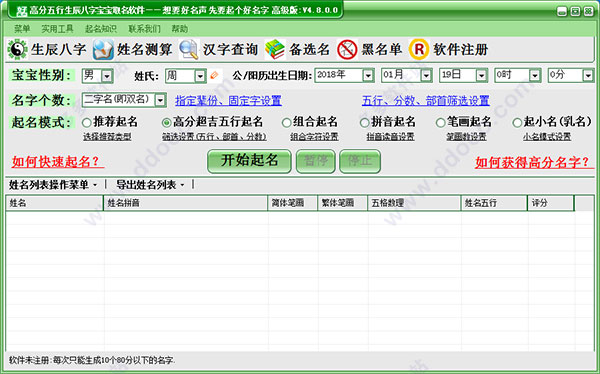Sort by the 姓名 column header
This screenshot has height=374, width=600.
pos(55,203)
